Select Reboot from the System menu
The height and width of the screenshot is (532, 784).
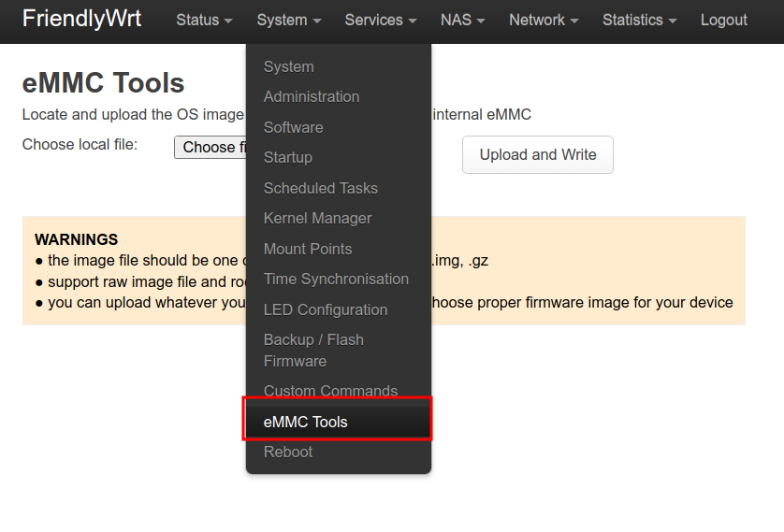[x=288, y=452]
